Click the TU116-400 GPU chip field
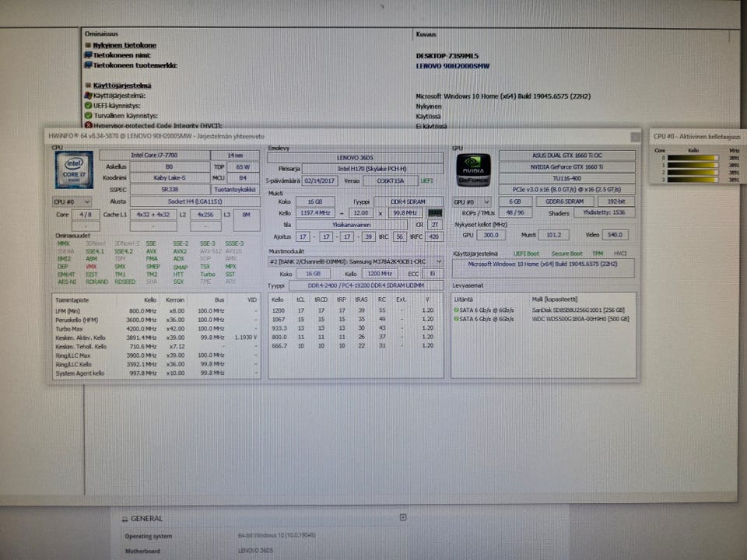 tap(567, 179)
